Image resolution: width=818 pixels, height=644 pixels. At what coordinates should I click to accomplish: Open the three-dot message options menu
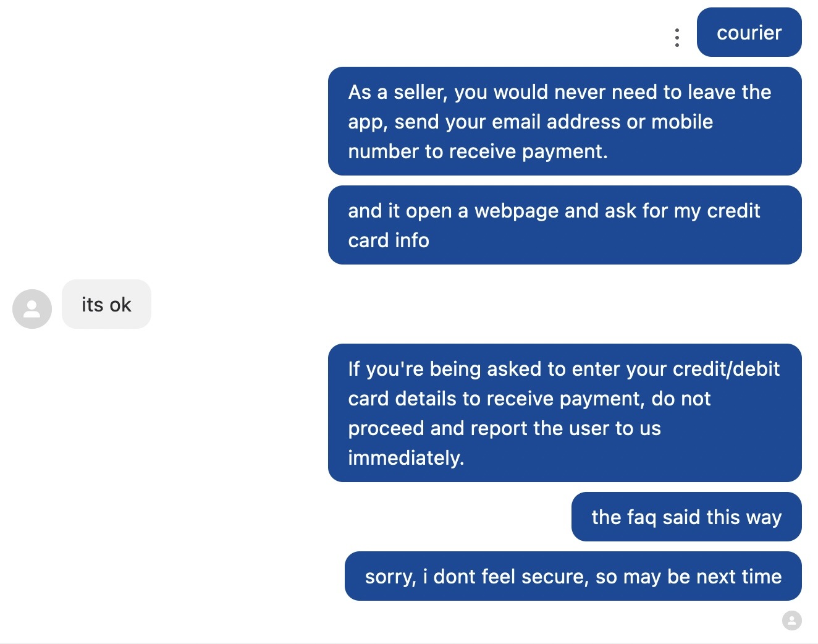(677, 38)
